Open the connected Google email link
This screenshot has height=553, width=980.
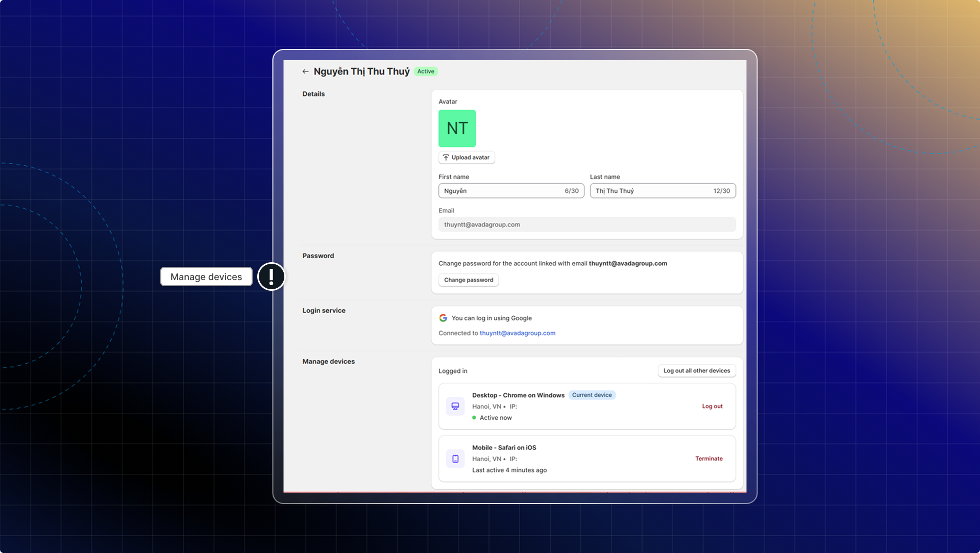pos(517,333)
